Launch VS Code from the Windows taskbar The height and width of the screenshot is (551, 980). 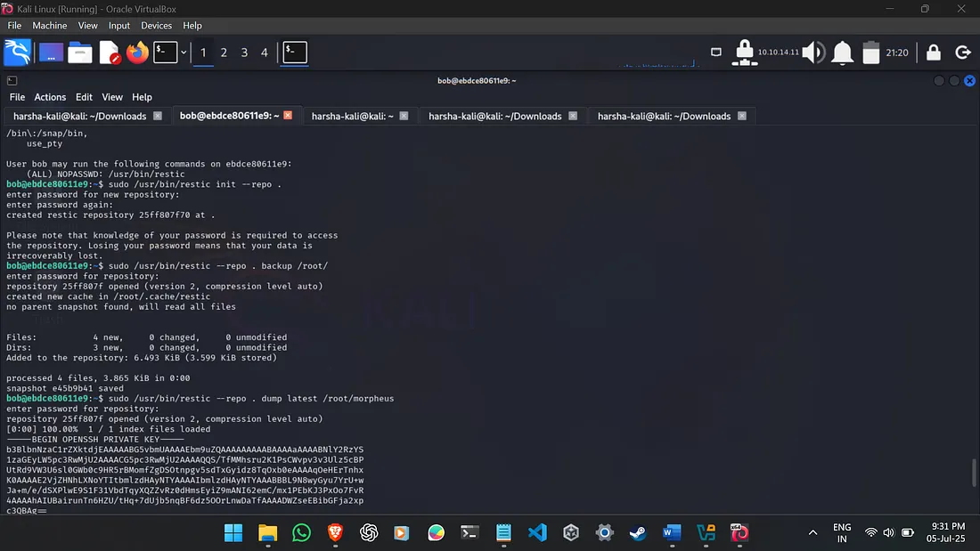pyautogui.click(x=537, y=532)
